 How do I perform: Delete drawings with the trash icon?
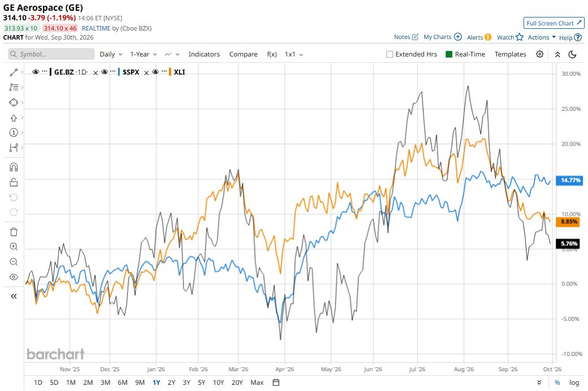(x=14, y=232)
